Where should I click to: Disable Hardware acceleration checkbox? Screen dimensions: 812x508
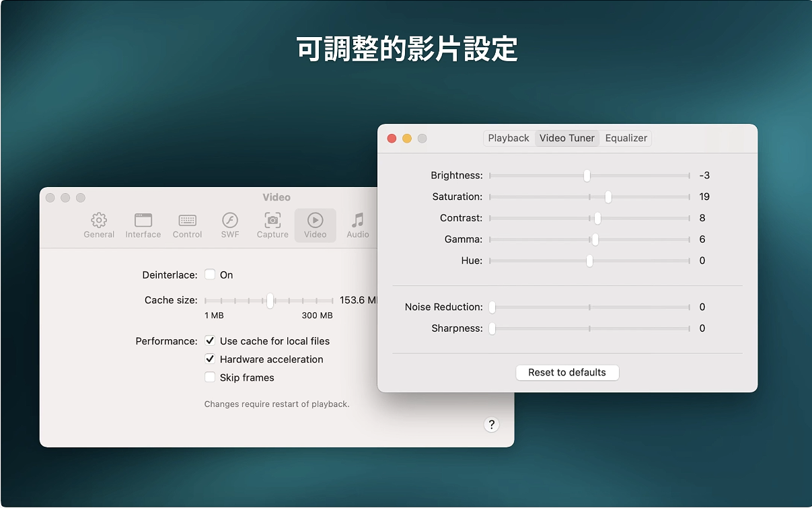coord(210,359)
